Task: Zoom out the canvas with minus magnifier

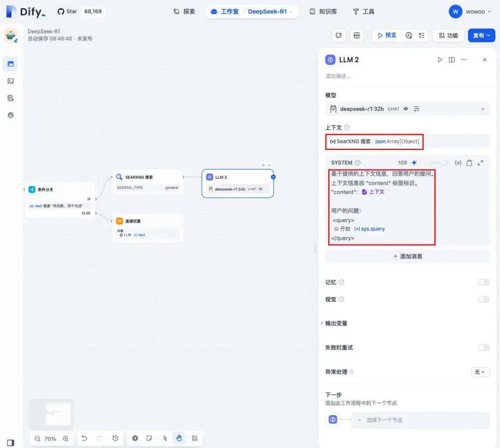Action: 37,438
